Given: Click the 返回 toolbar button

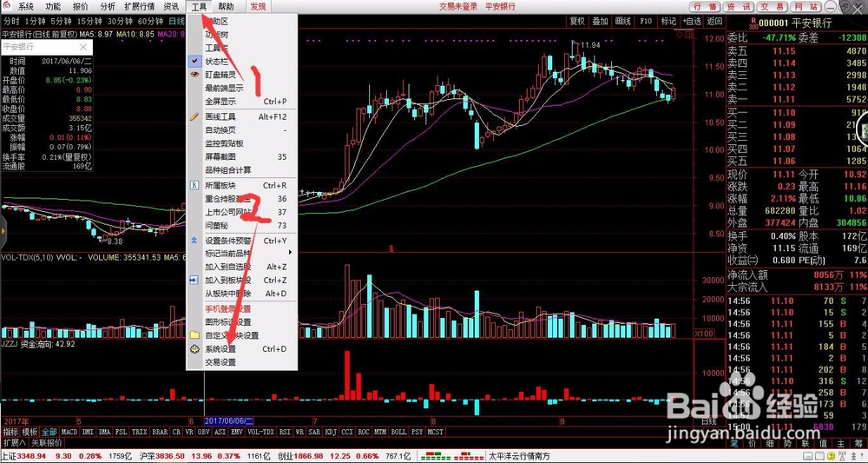Looking at the screenshot, I should (x=714, y=21).
